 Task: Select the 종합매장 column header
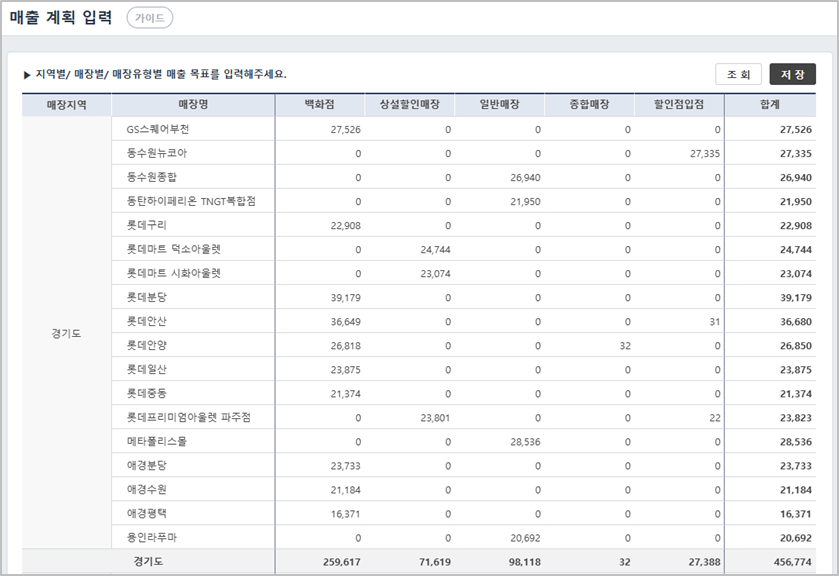pos(589,105)
